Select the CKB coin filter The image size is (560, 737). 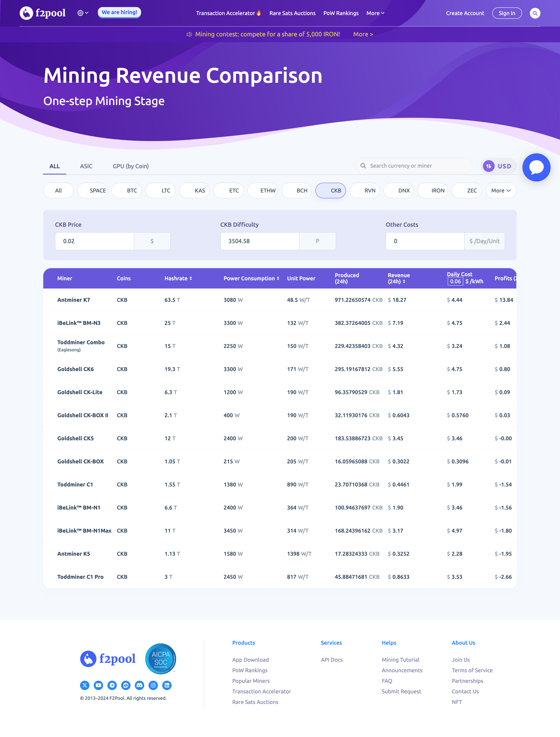click(x=330, y=191)
